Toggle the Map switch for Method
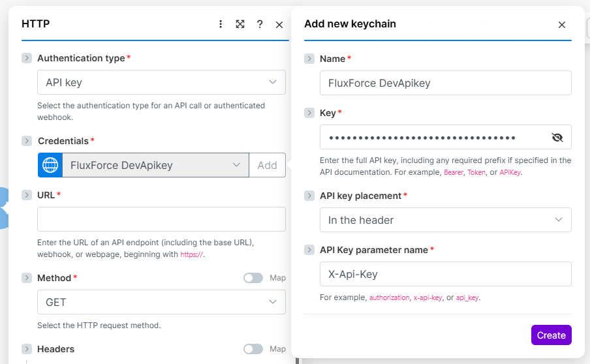This screenshot has height=364, width=590. [253, 278]
